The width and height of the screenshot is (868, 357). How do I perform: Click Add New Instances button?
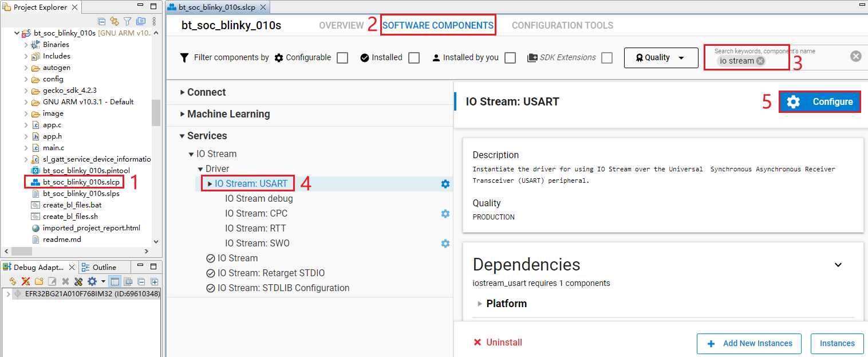pyautogui.click(x=751, y=343)
